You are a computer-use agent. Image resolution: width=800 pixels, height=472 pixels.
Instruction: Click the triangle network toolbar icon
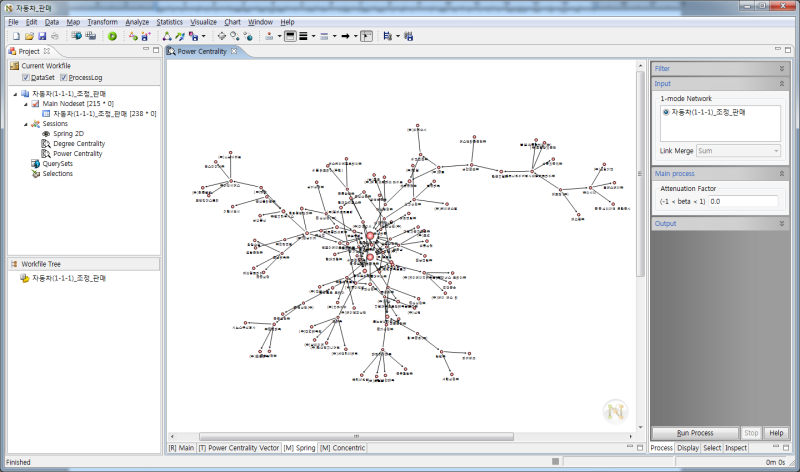click(x=167, y=36)
